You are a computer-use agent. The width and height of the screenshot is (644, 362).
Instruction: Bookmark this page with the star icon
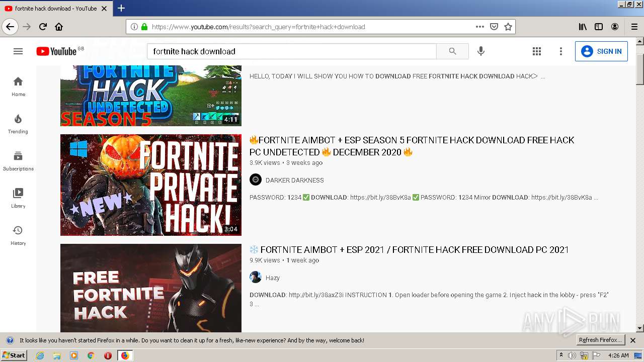coord(508,27)
